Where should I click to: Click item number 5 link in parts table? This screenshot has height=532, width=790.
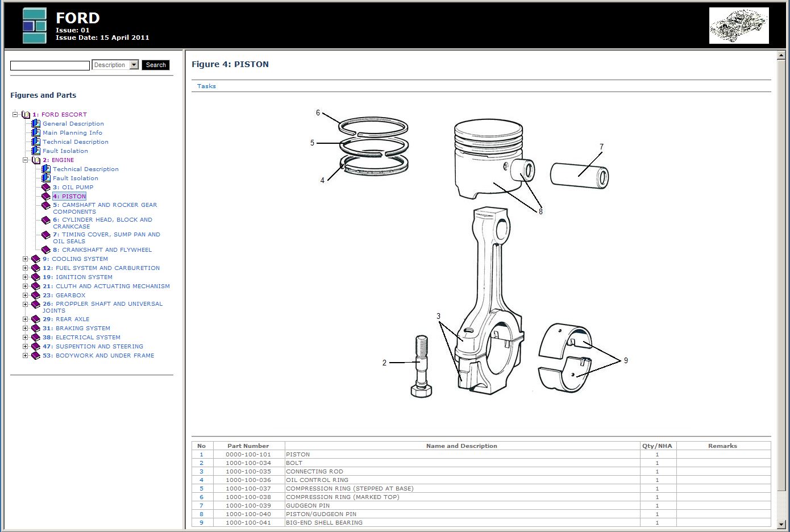click(201, 488)
